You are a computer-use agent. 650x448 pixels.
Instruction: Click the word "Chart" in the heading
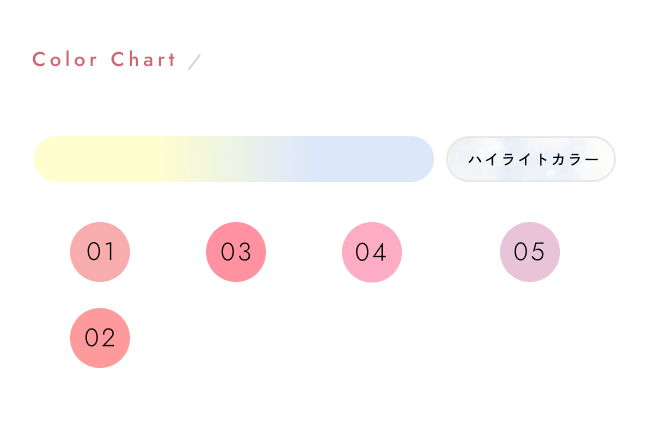pos(143,60)
